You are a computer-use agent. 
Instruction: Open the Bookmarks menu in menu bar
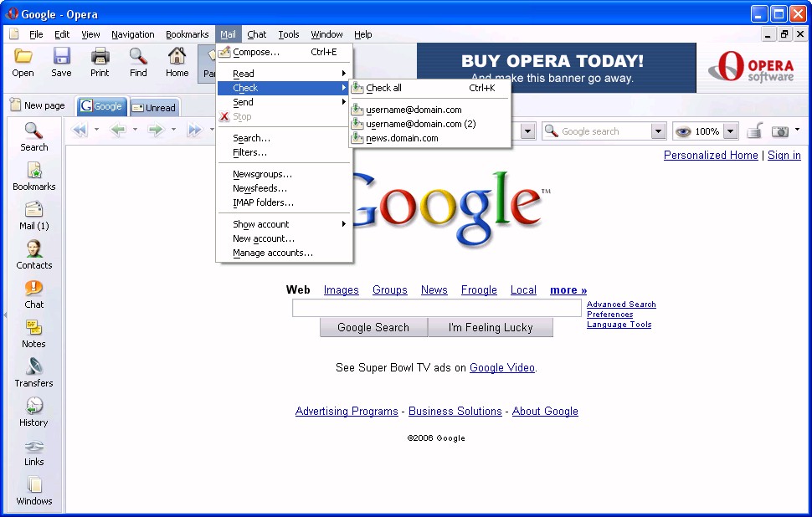pos(187,34)
